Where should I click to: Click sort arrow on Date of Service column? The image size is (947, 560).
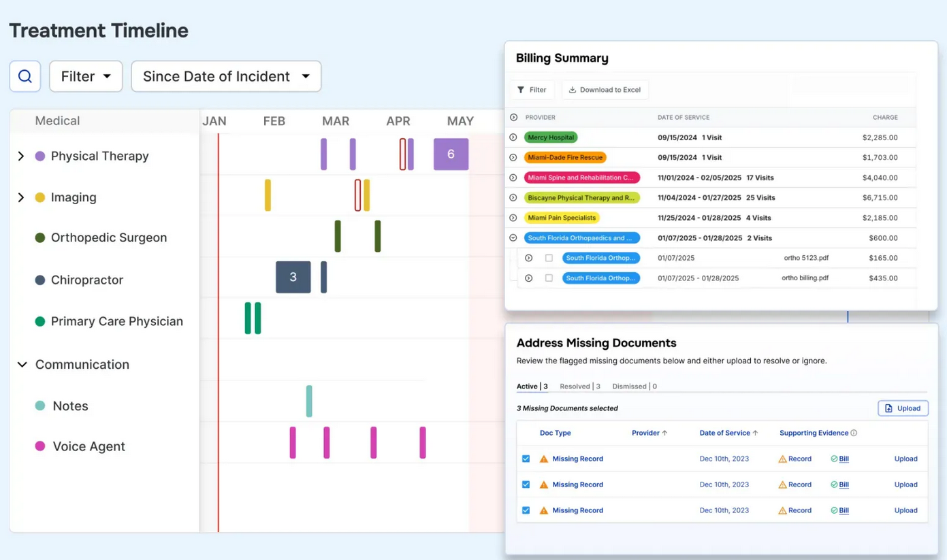tap(755, 433)
